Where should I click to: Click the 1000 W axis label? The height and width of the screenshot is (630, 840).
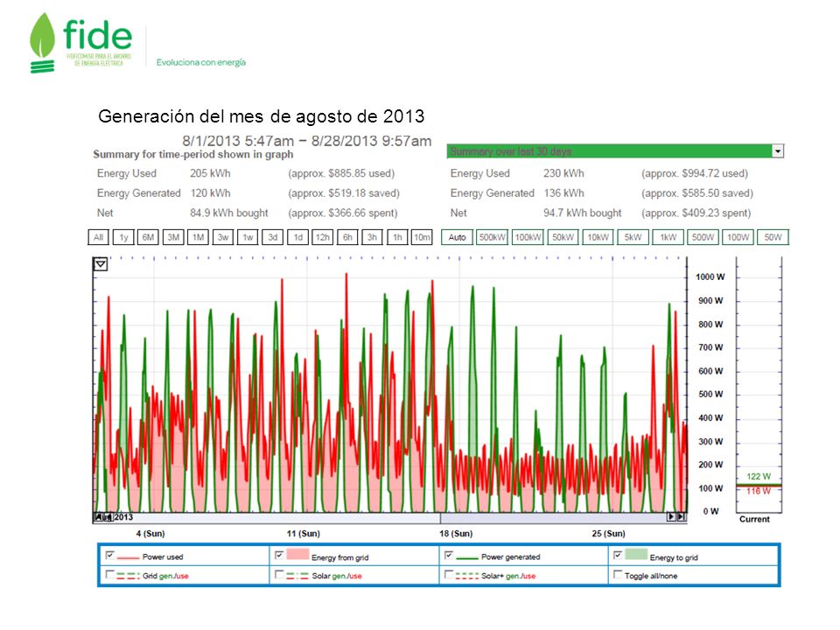click(710, 277)
